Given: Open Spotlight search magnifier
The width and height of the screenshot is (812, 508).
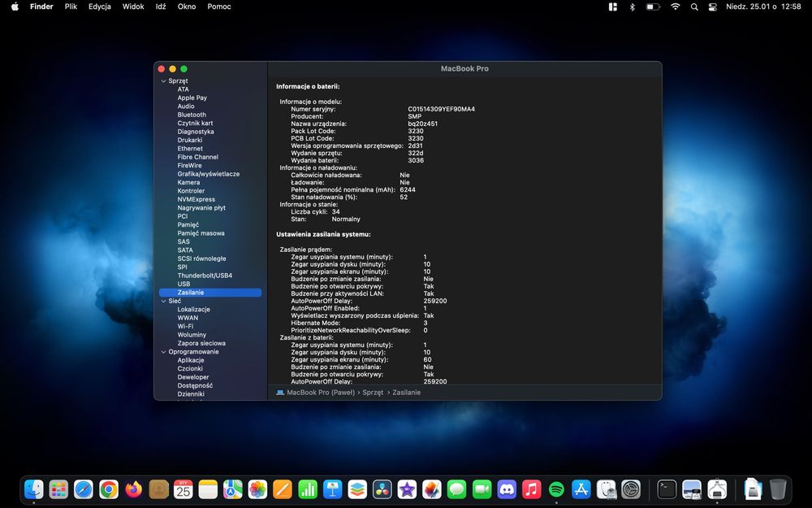Looking at the screenshot, I should tap(694, 7).
